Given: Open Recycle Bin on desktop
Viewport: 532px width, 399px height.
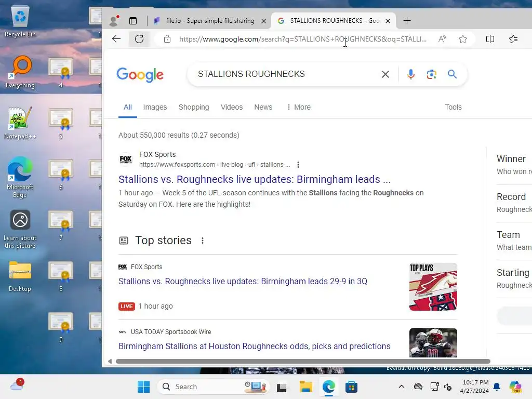Looking at the screenshot, I should coord(20,21).
